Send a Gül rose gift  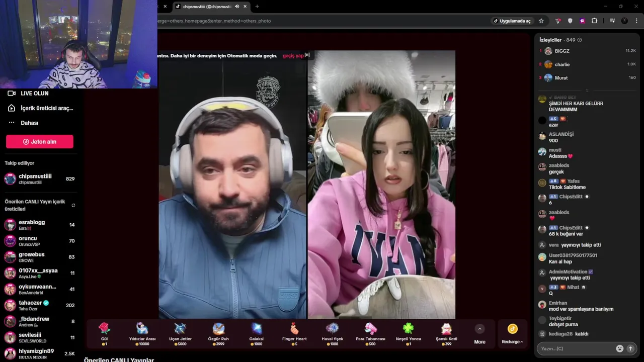pos(104,334)
